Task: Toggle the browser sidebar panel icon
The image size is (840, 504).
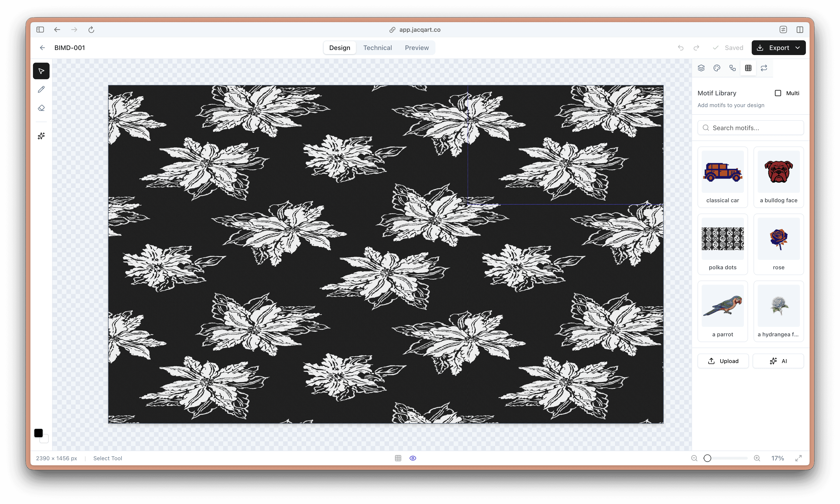Action: pos(40,29)
